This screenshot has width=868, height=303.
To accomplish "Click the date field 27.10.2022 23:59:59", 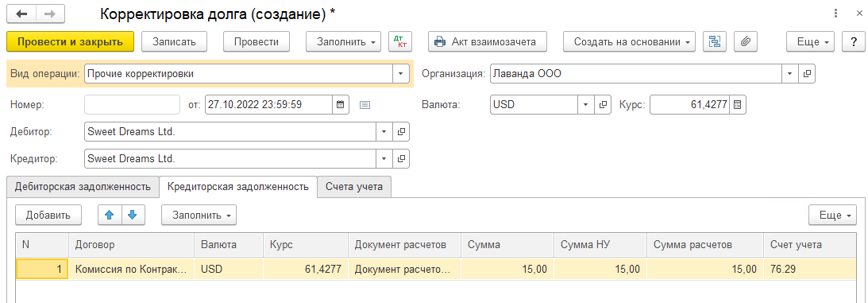I will pyautogui.click(x=268, y=104).
